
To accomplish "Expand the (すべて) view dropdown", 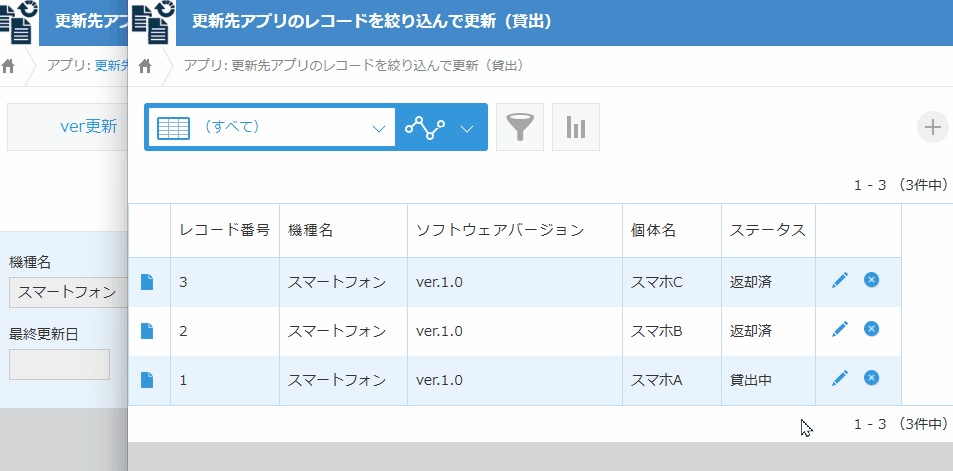I will (x=379, y=128).
